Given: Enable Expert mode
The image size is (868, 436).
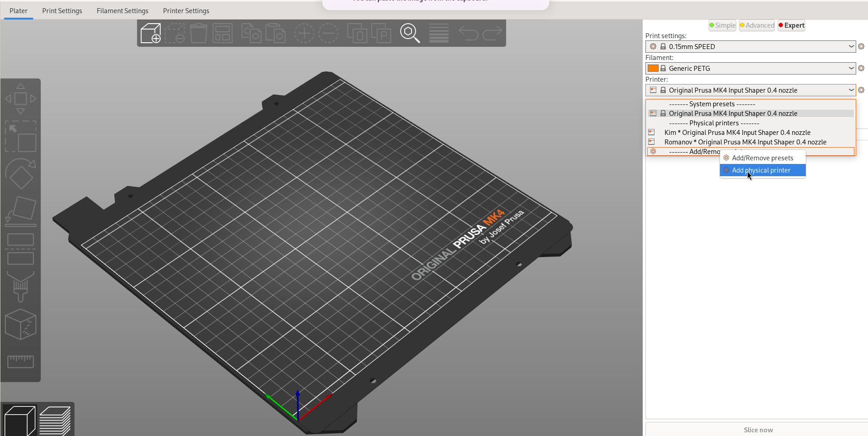Looking at the screenshot, I should coord(791,25).
